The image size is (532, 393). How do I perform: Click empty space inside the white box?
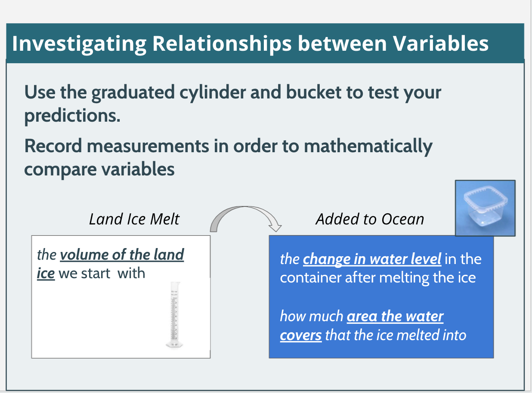(x=95, y=322)
